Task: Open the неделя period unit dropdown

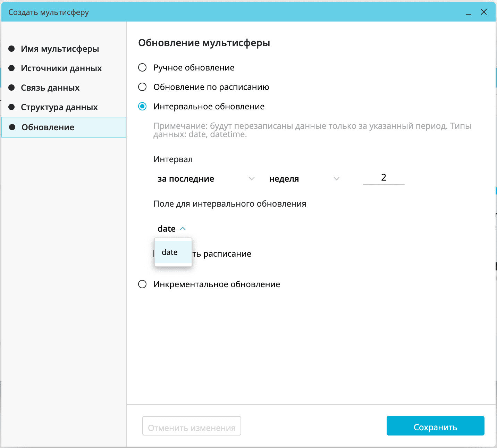Action: pyautogui.click(x=304, y=179)
